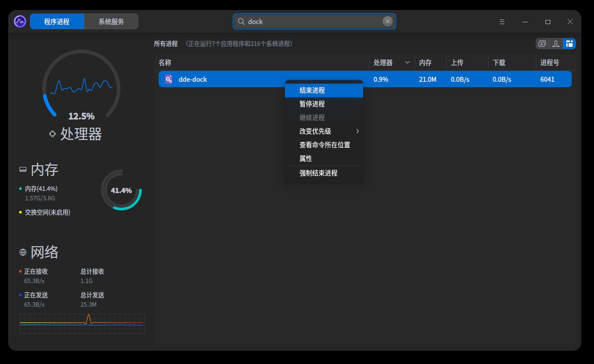Screen dimensions: 594x364
Task: Click the 所有进程 heading
Action: tap(166, 44)
